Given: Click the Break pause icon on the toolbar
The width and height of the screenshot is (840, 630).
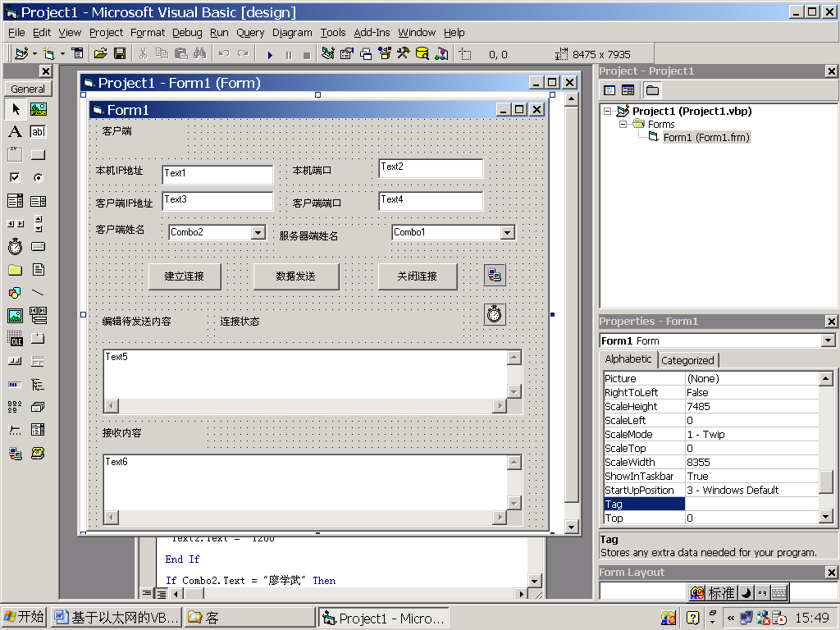Looking at the screenshot, I should [289, 55].
